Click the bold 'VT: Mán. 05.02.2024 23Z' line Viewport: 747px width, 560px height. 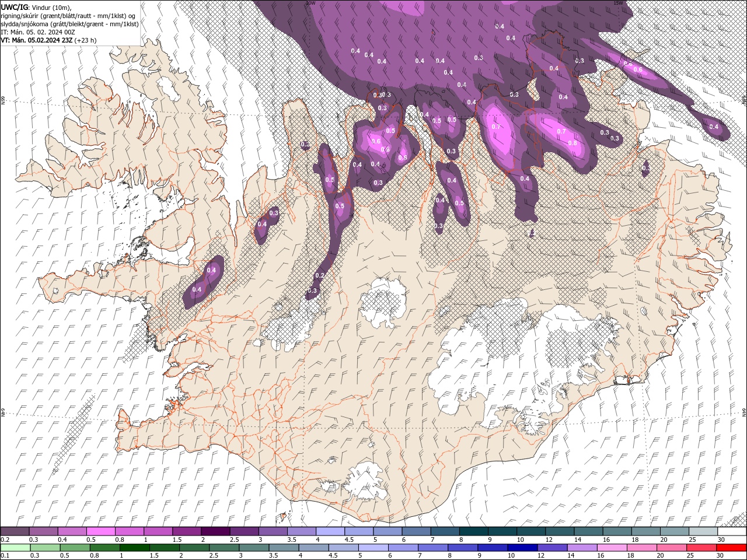coord(49,40)
